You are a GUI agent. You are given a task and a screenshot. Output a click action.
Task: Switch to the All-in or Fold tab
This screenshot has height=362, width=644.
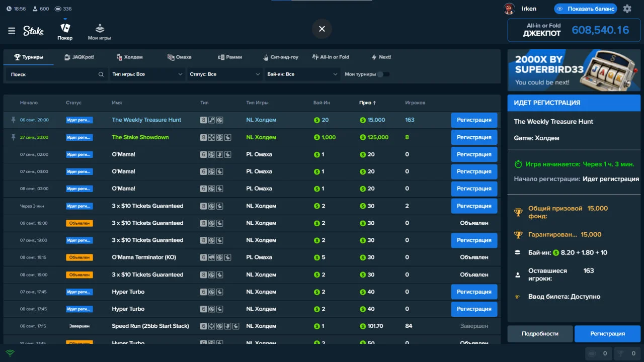coord(331,57)
